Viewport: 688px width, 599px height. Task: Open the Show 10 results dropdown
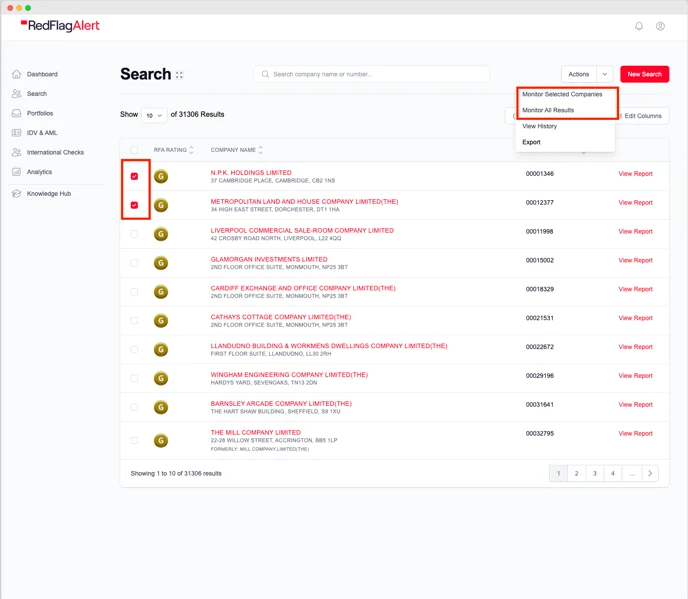tap(154, 115)
